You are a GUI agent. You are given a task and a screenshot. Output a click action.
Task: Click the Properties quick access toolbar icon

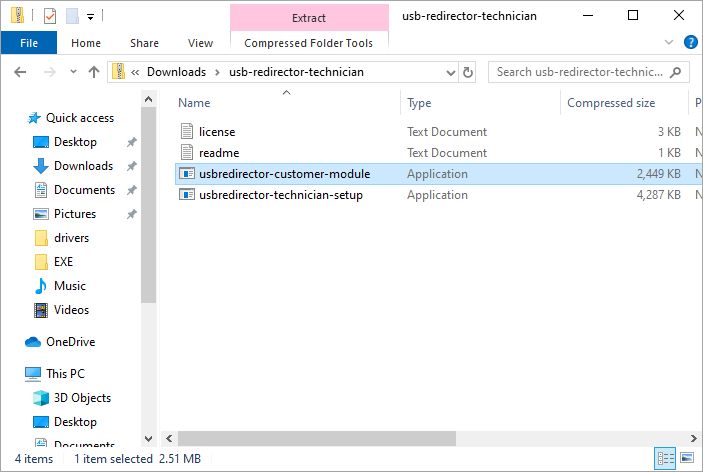click(x=50, y=16)
